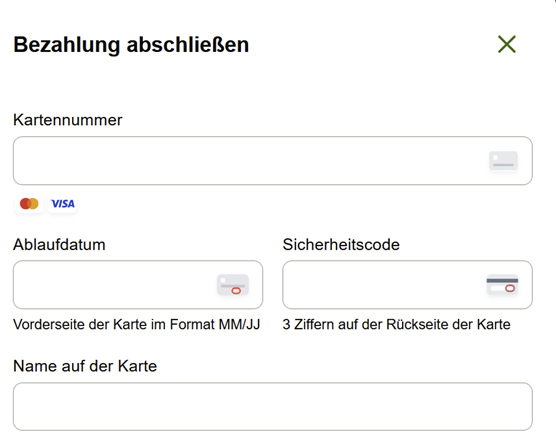Viewport: 556px width, 441px height.
Task: Click the MM/JJ format hint text
Action: click(137, 324)
